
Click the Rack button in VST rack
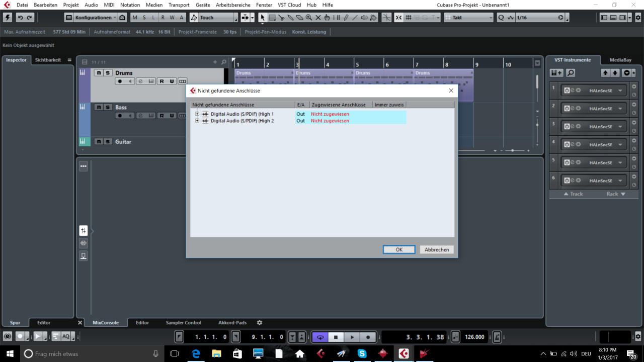coord(616,194)
